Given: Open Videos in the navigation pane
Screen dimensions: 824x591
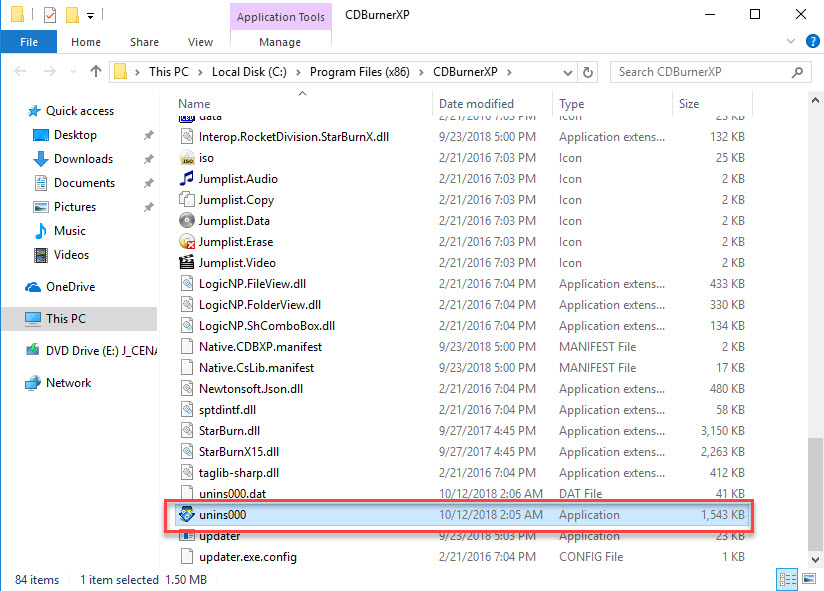Looking at the screenshot, I should [71, 255].
